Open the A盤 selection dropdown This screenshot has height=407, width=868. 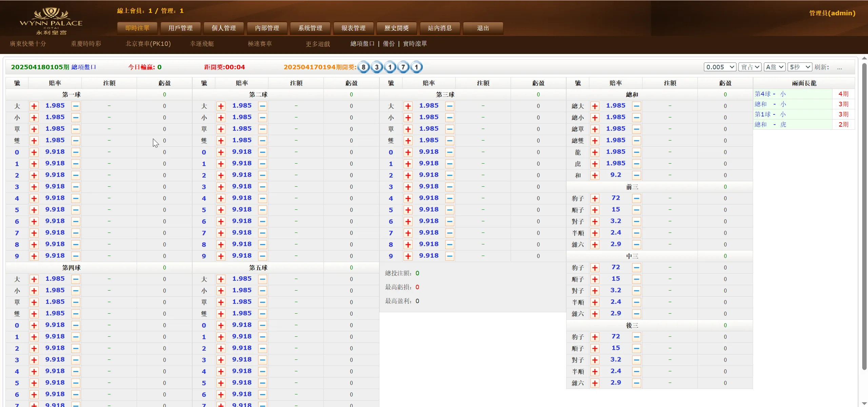[774, 67]
